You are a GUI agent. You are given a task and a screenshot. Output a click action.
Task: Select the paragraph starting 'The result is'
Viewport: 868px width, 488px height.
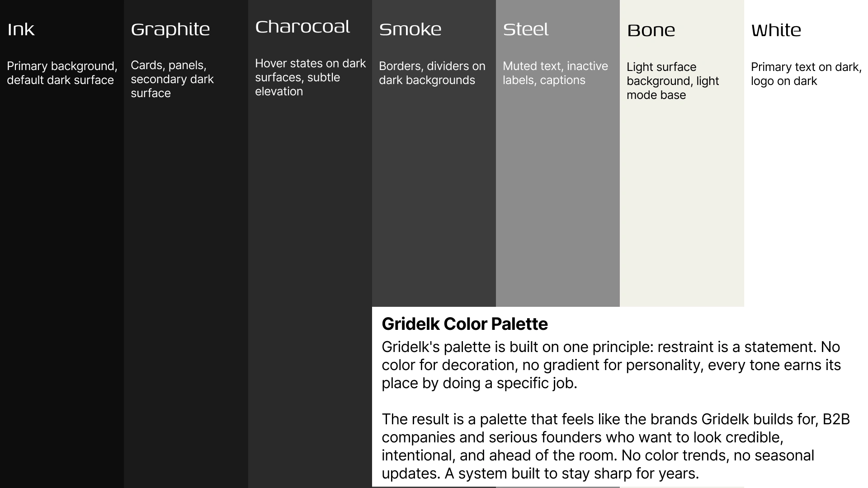616,446
